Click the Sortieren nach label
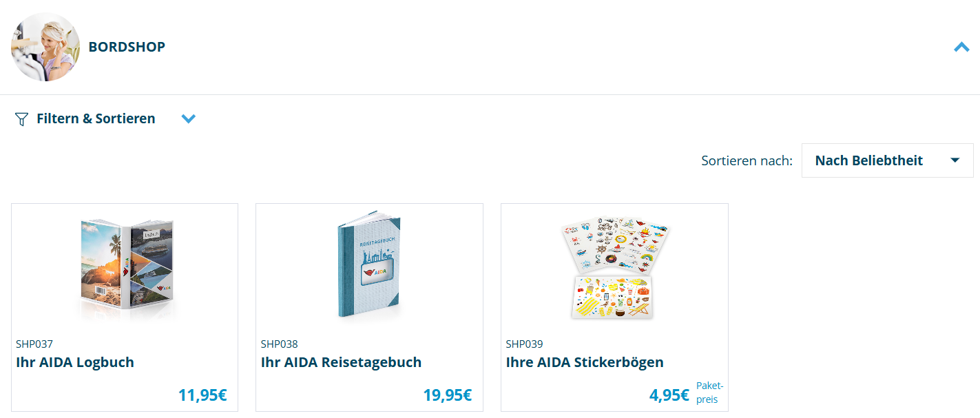The height and width of the screenshot is (418, 980). click(x=747, y=161)
